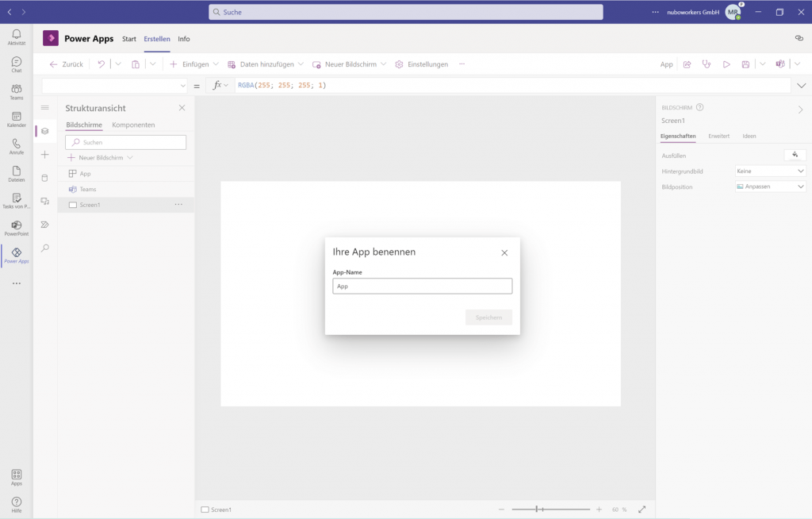Close the Ihre App benennen dialog

click(x=504, y=252)
